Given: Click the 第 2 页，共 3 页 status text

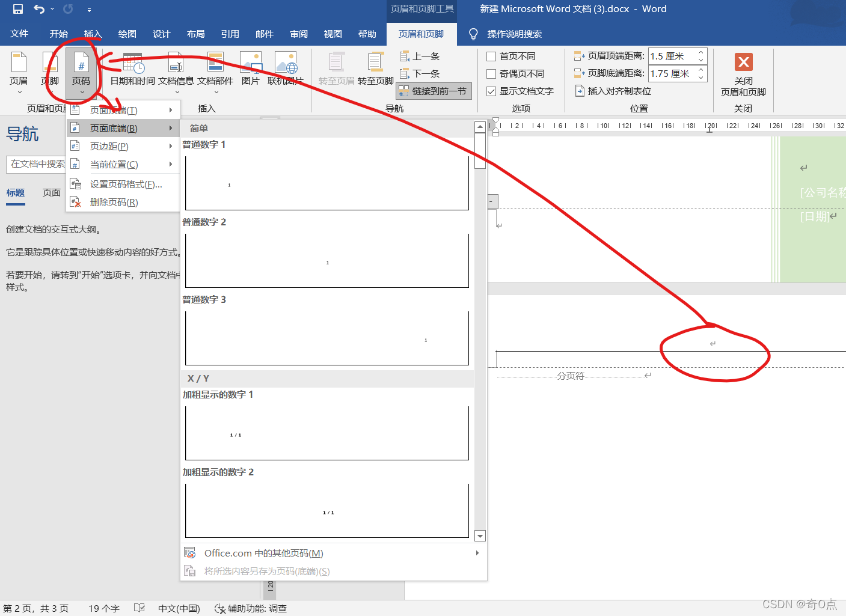Looking at the screenshot, I should pyautogui.click(x=36, y=609).
